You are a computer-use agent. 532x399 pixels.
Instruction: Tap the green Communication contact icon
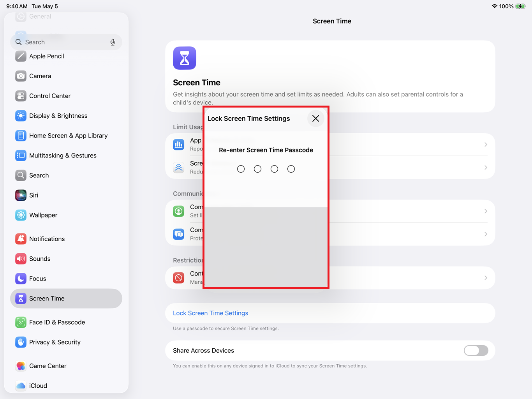tap(179, 211)
